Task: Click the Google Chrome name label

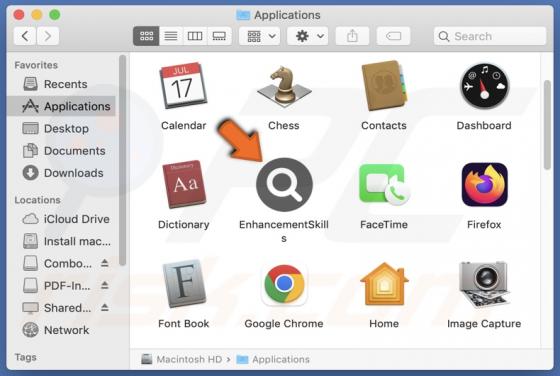Action: click(x=284, y=324)
